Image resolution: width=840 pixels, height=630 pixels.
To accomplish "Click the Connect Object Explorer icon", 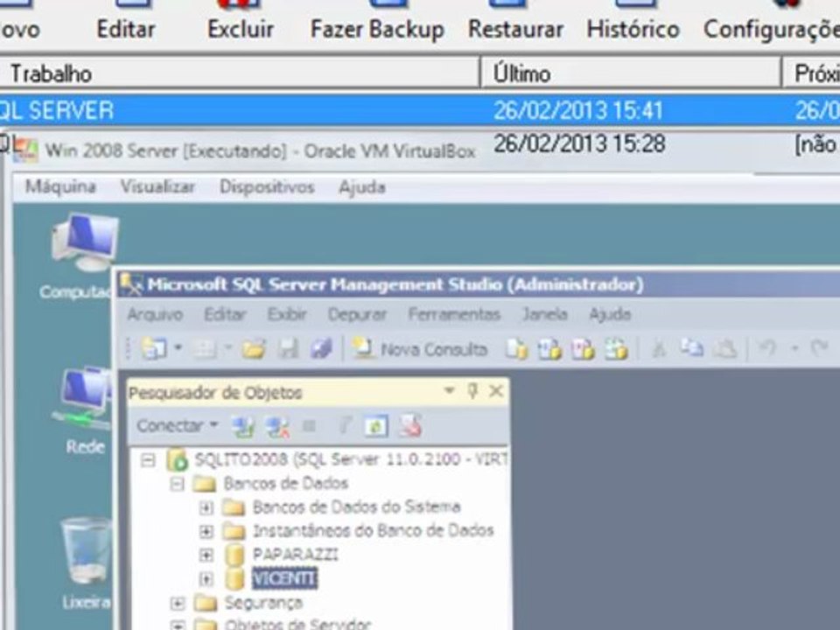I will (243, 426).
